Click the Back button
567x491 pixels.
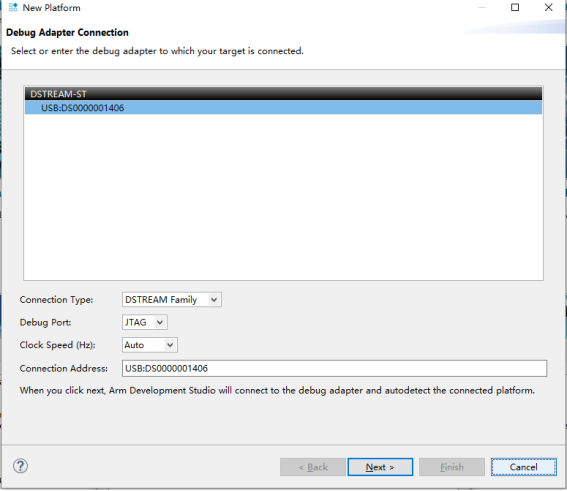(313, 467)
